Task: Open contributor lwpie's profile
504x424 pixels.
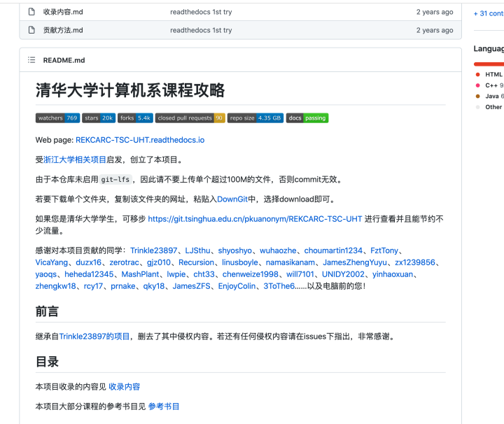Action: pyautogui.click(x=176, y=274)
